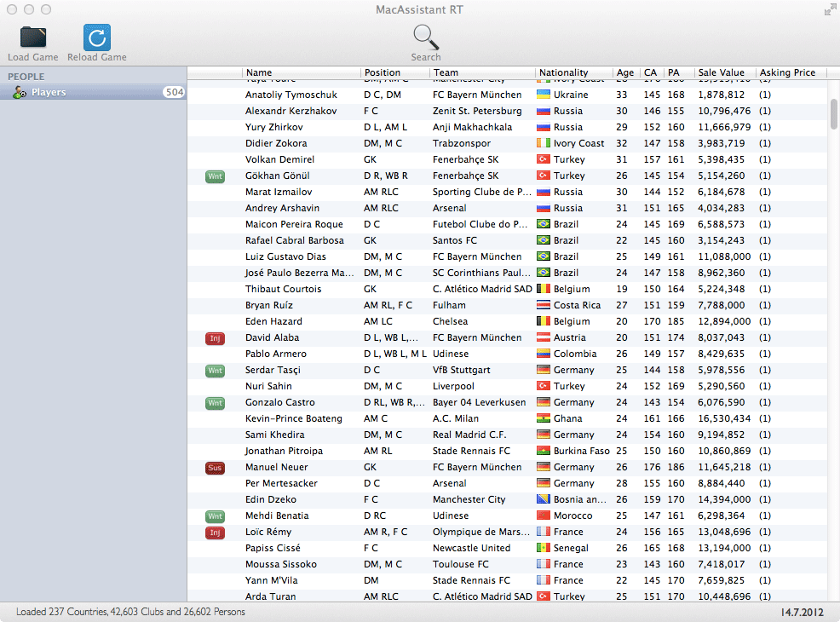
Task: Click the Germany flag for Per Mertesacker
Action: coord(544,483)
